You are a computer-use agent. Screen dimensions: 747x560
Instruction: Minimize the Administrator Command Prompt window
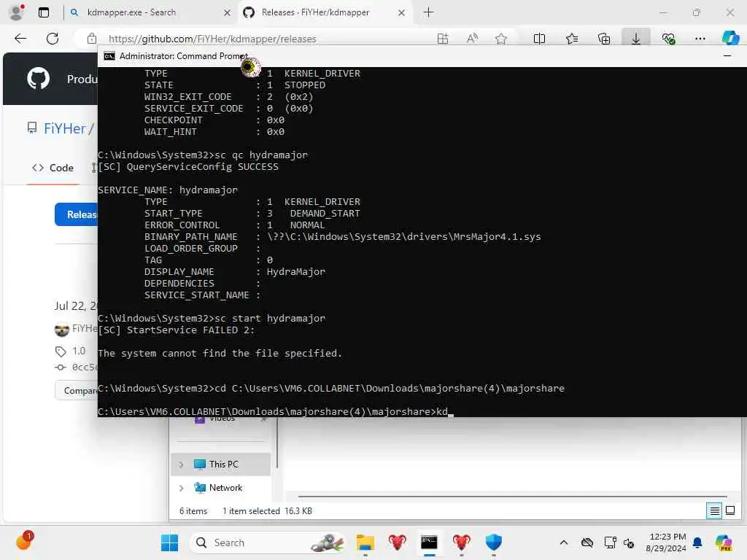727,56
